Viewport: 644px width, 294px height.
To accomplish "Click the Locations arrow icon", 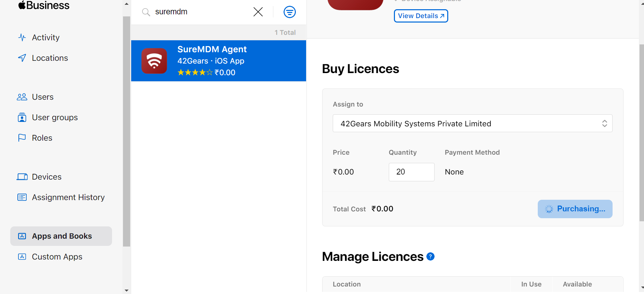I will coord(22,58).
